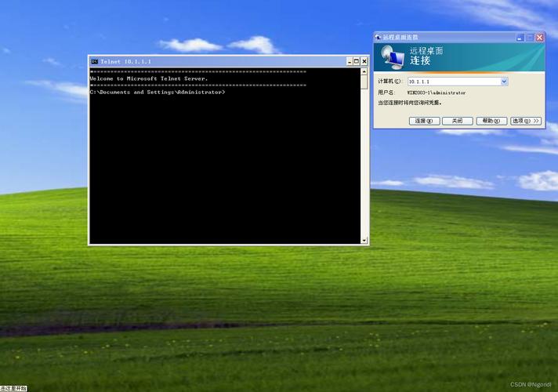This screenshot has width=558, height=392.
Task: Click the 关闭 close button
Action: point(457,121)
